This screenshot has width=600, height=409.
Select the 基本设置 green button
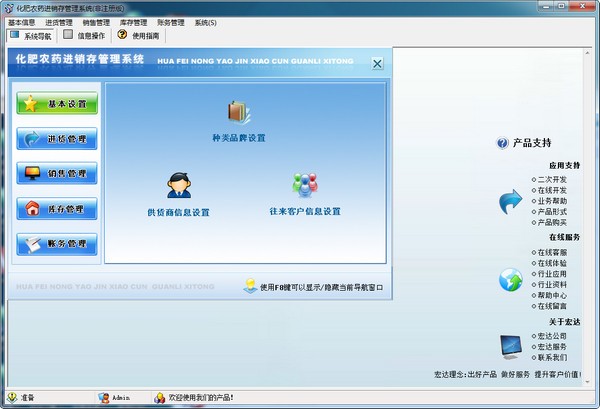(x=57, y=103)
